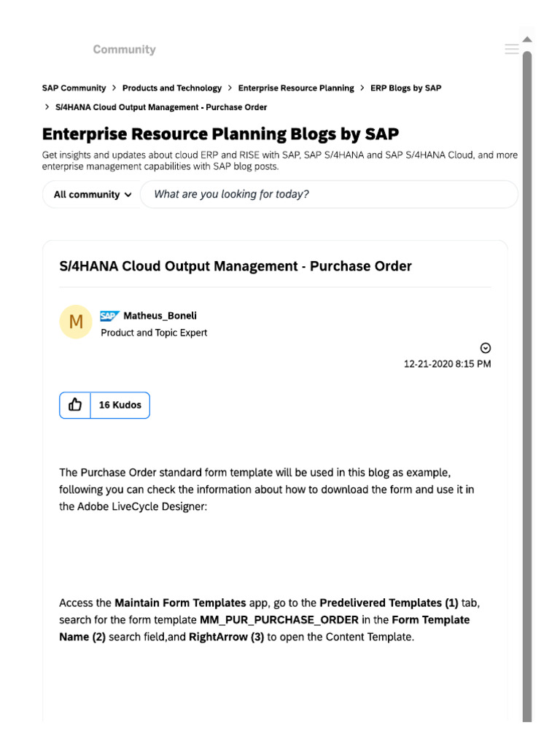
Task: Open the Products and Technology breadcrumb
Action: coord(172,88)
